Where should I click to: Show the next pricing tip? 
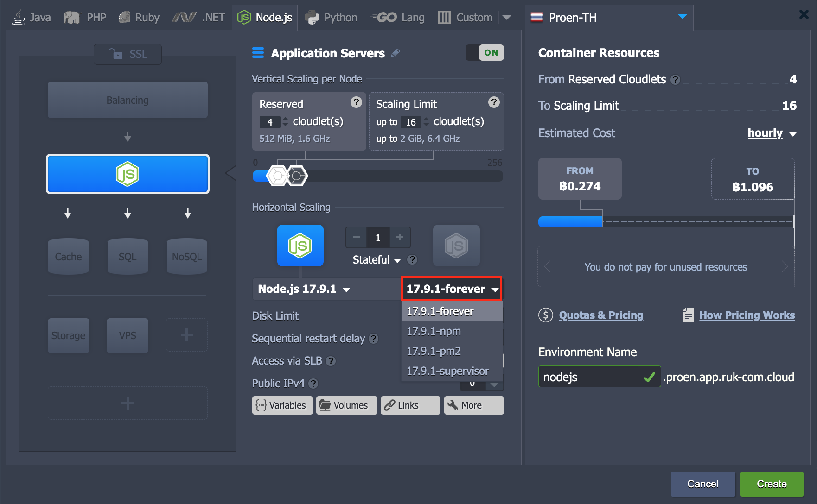pyautogui.click(x=785, y=267)
